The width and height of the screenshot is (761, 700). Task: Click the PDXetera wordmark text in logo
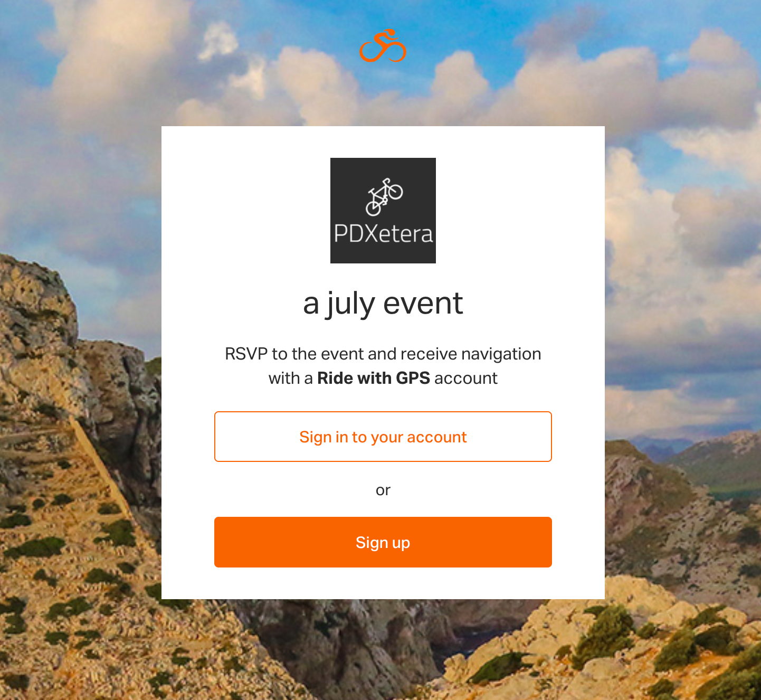pyautogui.click(x=383, y=234)
